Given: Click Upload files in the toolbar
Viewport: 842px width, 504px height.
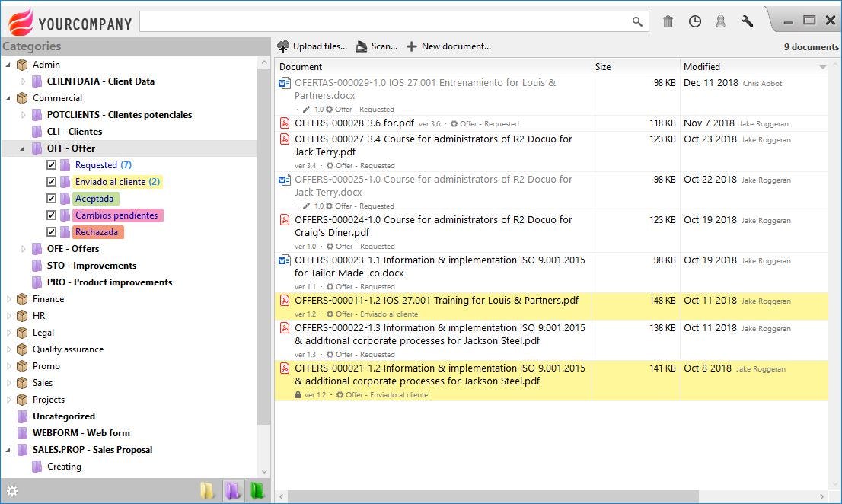Looking at the screenshot, I should tap(312, 46).
